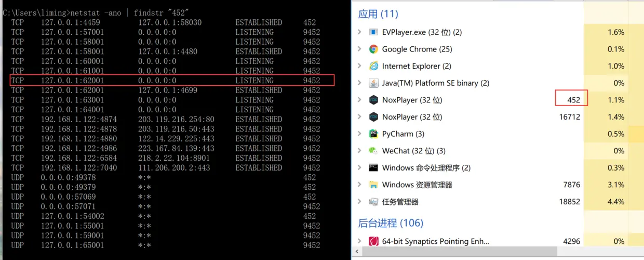The width and height of the screenshot is (644, 260).
Task: Click the 任务管理器 icon
Action: [x=373, y=202]
